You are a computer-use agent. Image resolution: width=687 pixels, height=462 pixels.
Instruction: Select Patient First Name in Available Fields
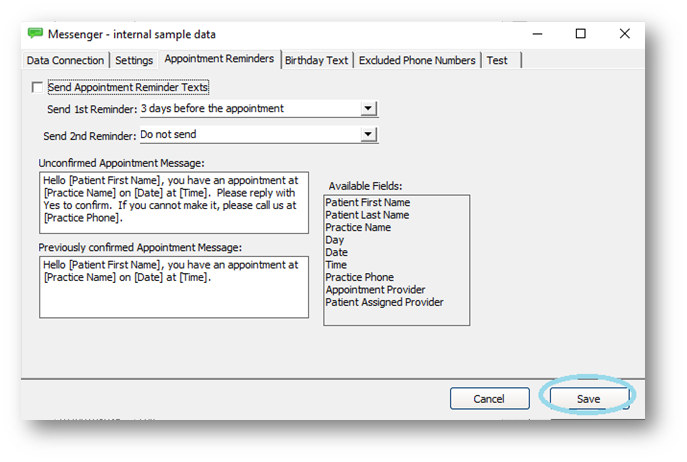pyautogui.click(x=368, y=203)
